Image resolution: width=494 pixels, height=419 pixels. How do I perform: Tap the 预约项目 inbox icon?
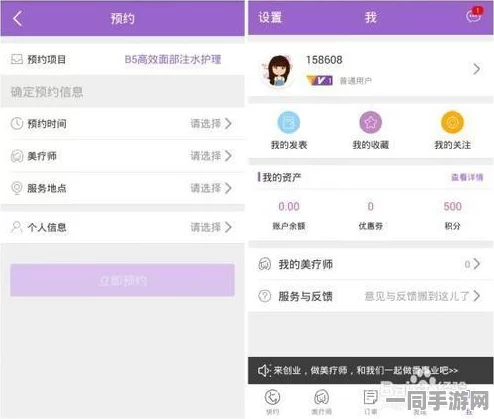click(x=17, y=59)
